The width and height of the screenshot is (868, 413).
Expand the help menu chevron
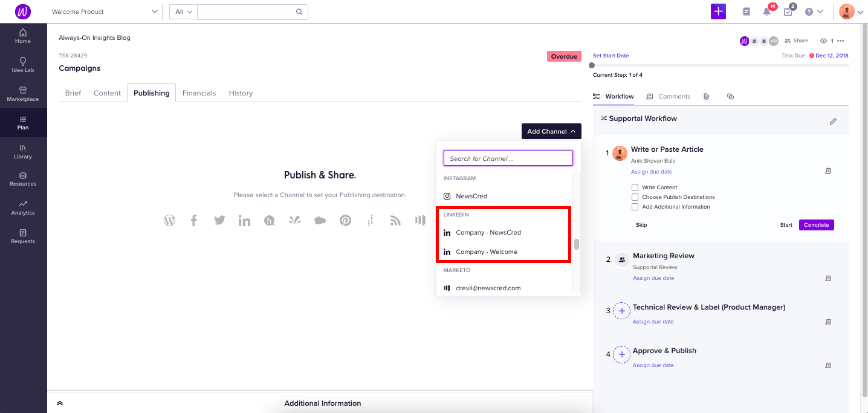click(x=820, y=11)
